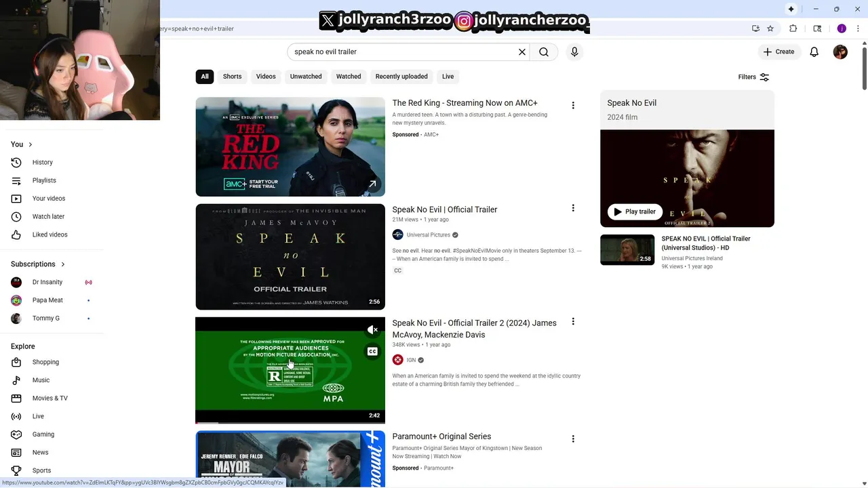Open more options for Official Trailer 2 video
The width and height of the screenshot is (868, 488).
click(573, 321)
